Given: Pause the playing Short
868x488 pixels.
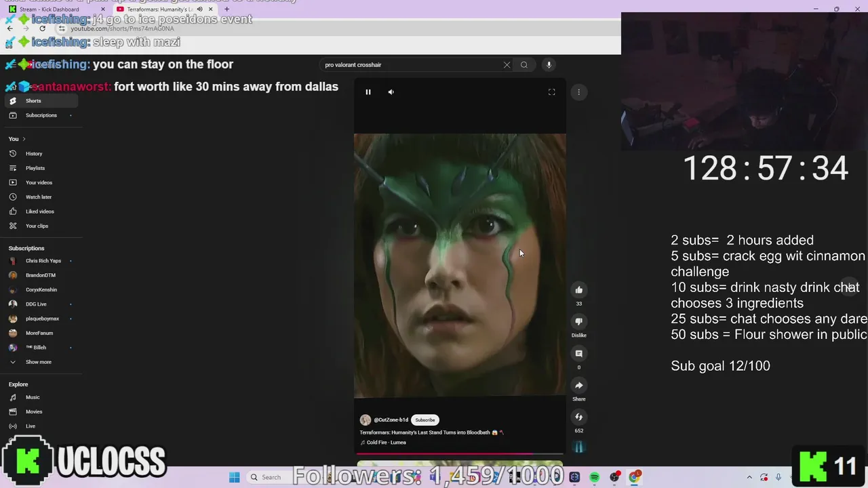Looking at the screenshot, I should coord(368,92).
